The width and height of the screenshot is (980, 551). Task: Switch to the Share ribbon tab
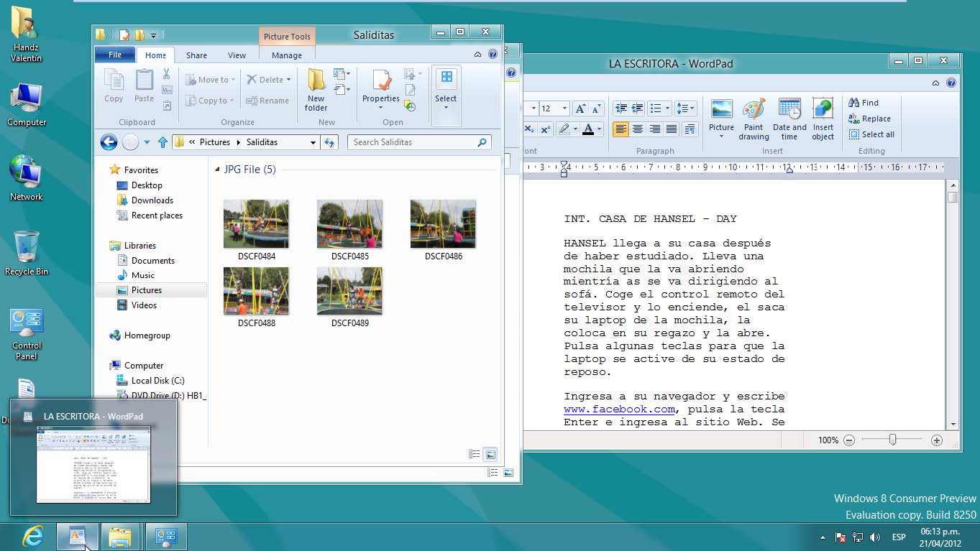click(196, 55)
